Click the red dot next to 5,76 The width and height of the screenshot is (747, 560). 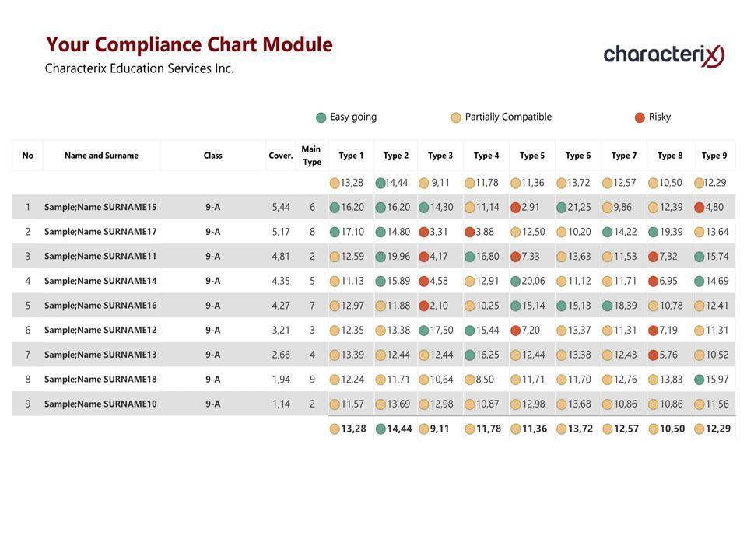654,355
